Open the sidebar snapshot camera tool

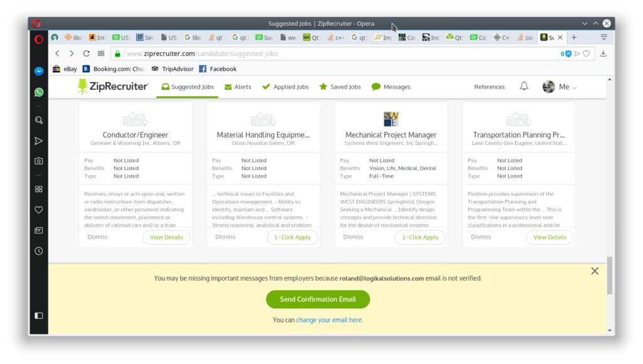pos(39,161)
